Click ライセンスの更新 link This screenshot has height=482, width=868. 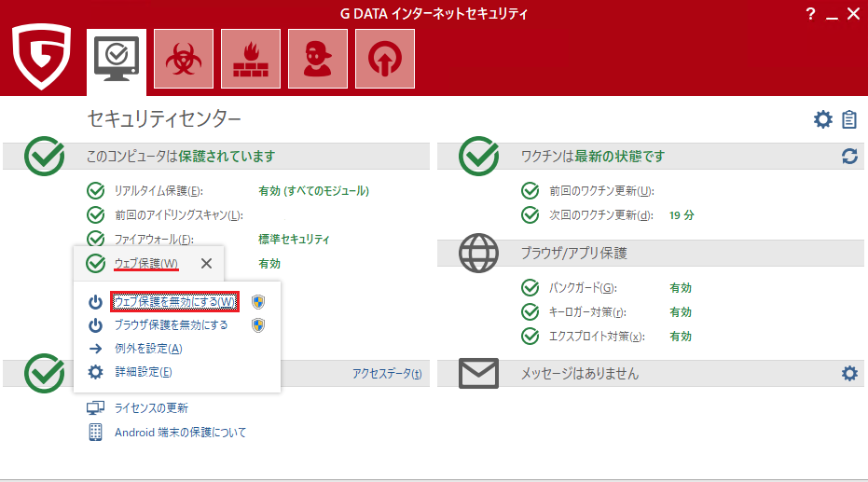[x=151, y=408]
